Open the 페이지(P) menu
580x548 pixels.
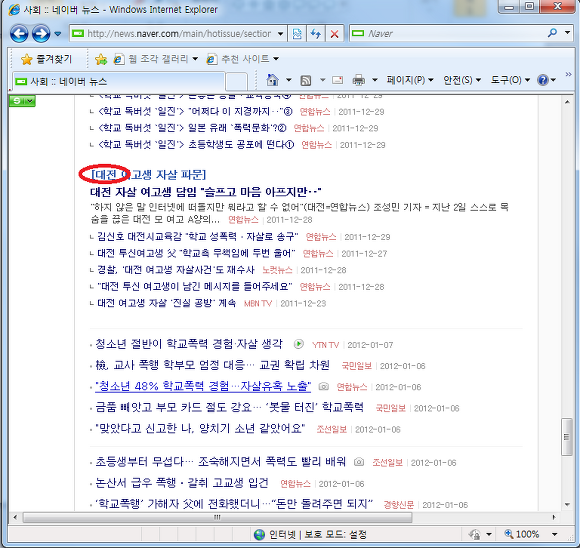409,80
